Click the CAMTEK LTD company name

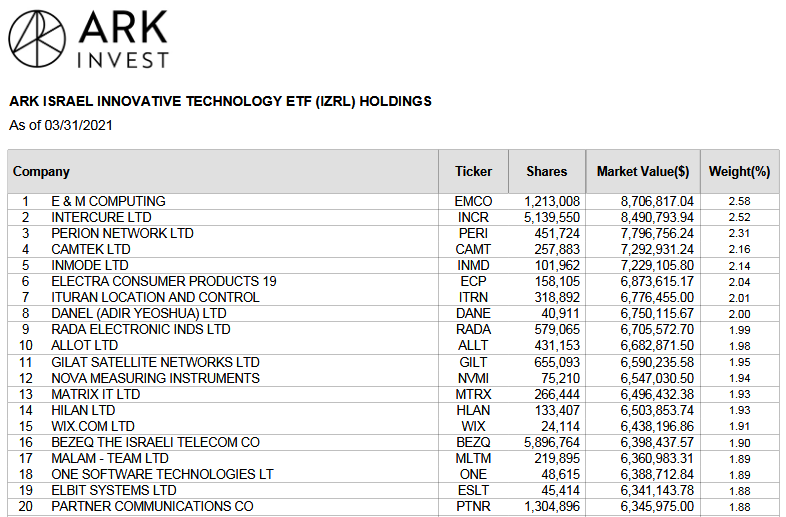coord(91,249)
